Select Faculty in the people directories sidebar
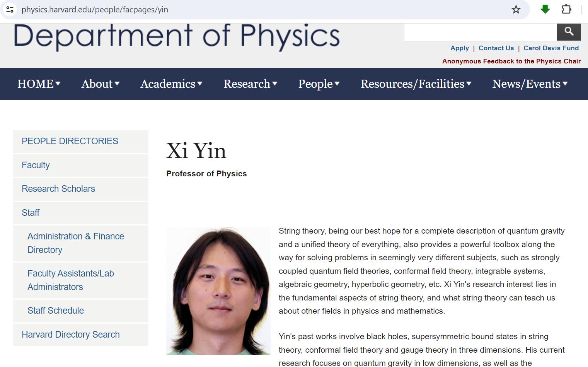Image resolution: width=588 pixels, height=367 pixels. (36, 165)
